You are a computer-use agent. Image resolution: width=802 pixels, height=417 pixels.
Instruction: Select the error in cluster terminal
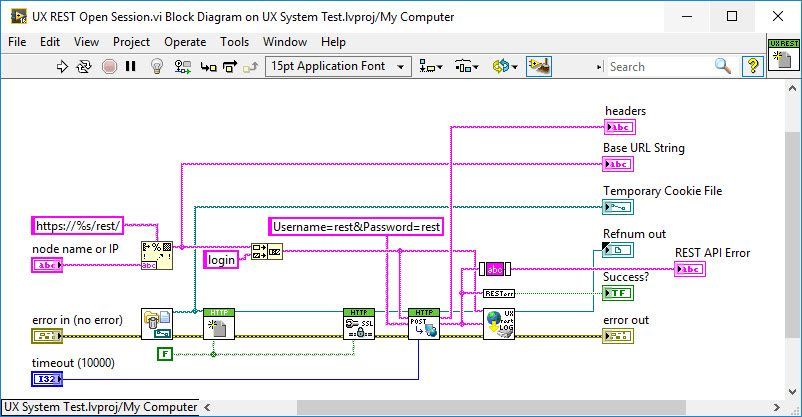coord(47,336)
